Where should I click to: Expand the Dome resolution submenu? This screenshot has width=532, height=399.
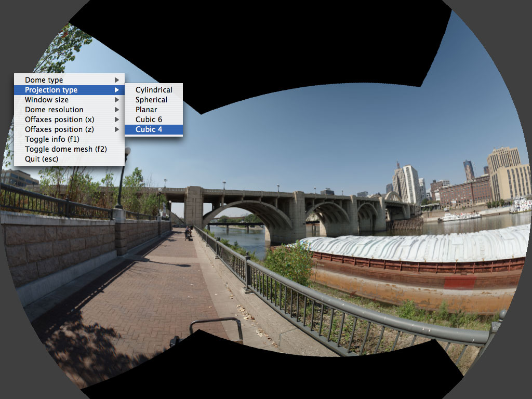(x=69, y=110)
